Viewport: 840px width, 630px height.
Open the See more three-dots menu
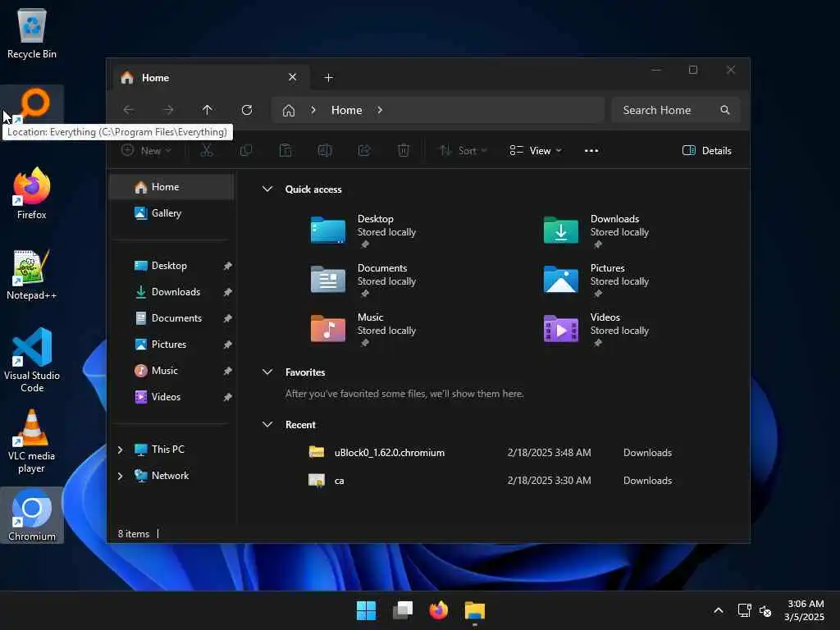pyautogui.click(x=591, y=151)
